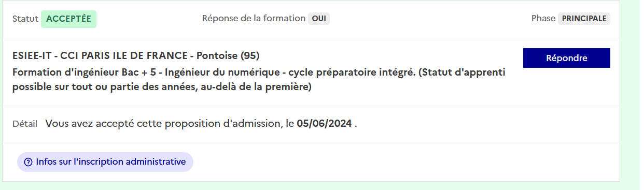The width and height of the screenshot is (644, 190).
Task: Click the Statut label
Action: 25,19
